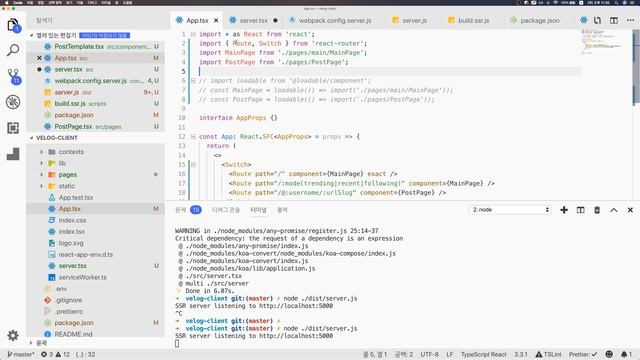Expand the static folder
The image size is (640, 360).
coord(42,186)
